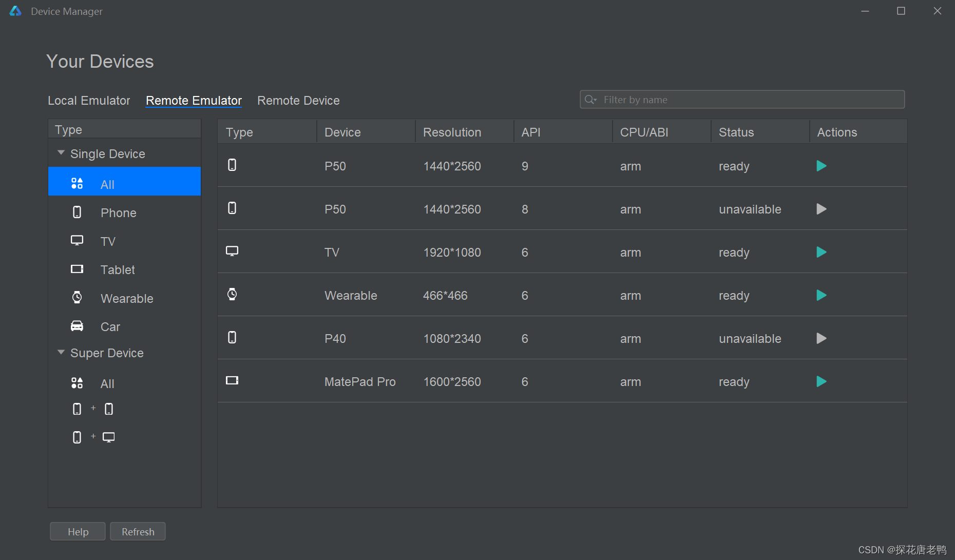Filter device list by Wearable
The image size is (955, 560).
click(x=124, y=298)
